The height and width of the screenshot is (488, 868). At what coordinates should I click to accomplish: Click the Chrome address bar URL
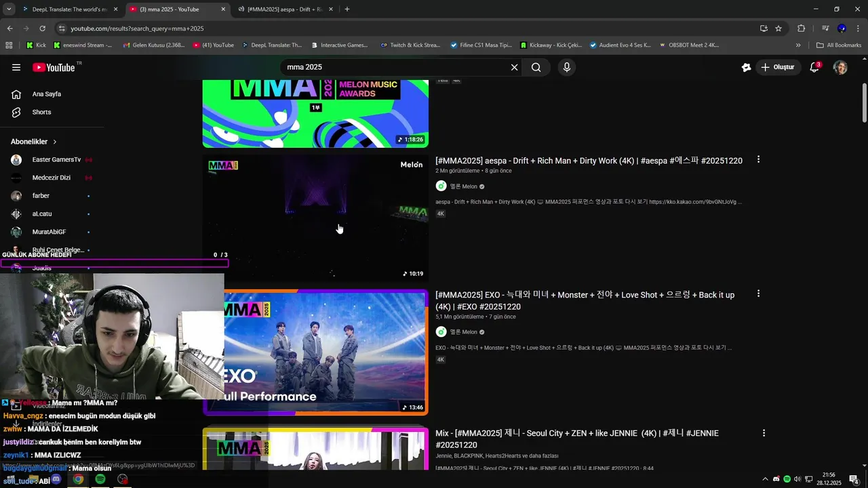(x=137, y=28)
